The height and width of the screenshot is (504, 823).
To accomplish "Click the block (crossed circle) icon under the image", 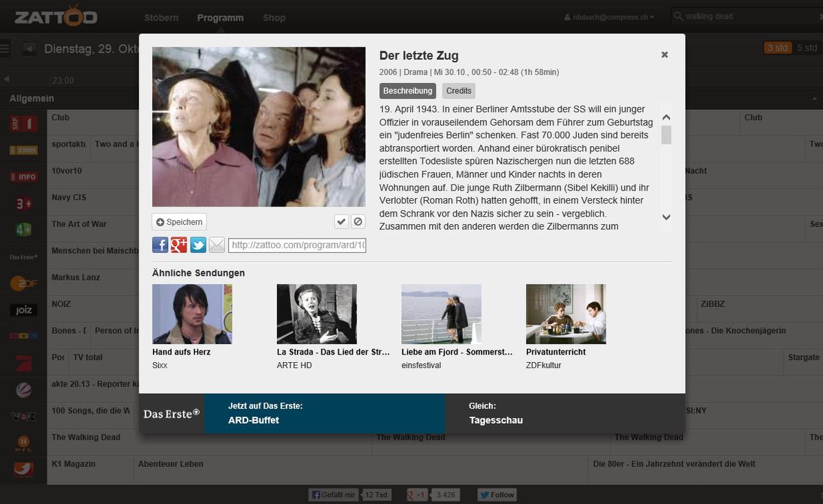I will pos(358,221).
